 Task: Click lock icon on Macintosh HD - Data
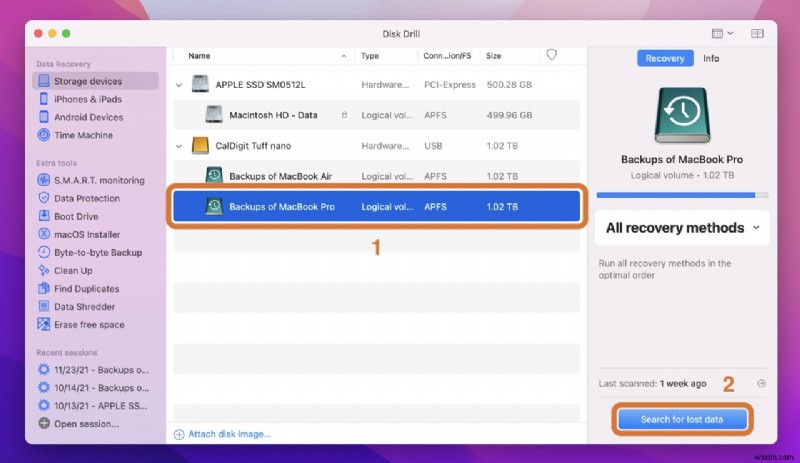point(344,115)
